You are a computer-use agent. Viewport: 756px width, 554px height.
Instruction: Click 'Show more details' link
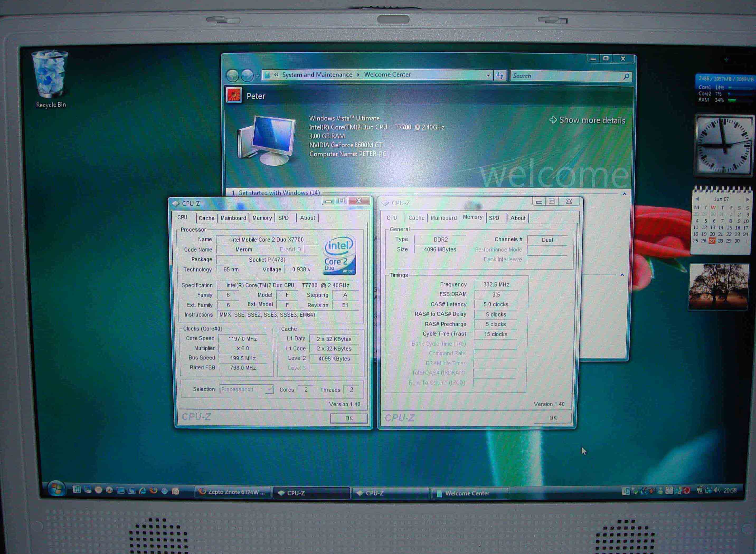(587, 120)
